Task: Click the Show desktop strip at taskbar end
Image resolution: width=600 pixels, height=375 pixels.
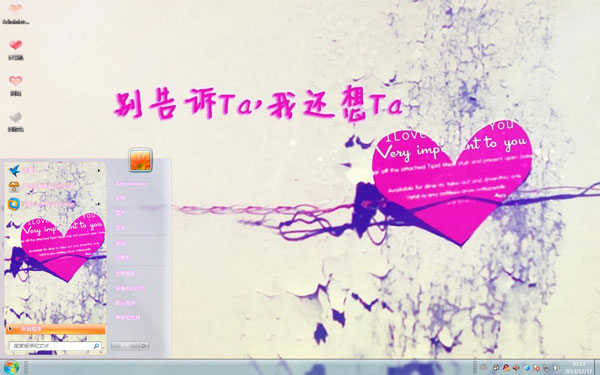Action: tap(597, 367)
